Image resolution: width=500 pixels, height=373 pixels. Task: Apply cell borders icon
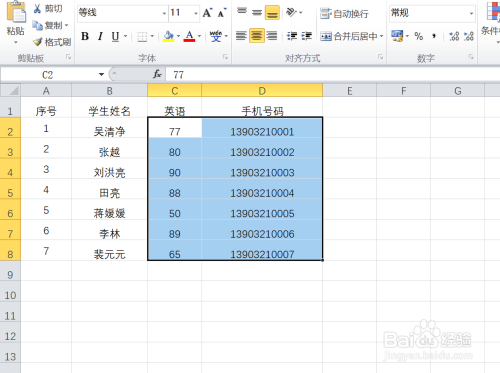[142, 36]
